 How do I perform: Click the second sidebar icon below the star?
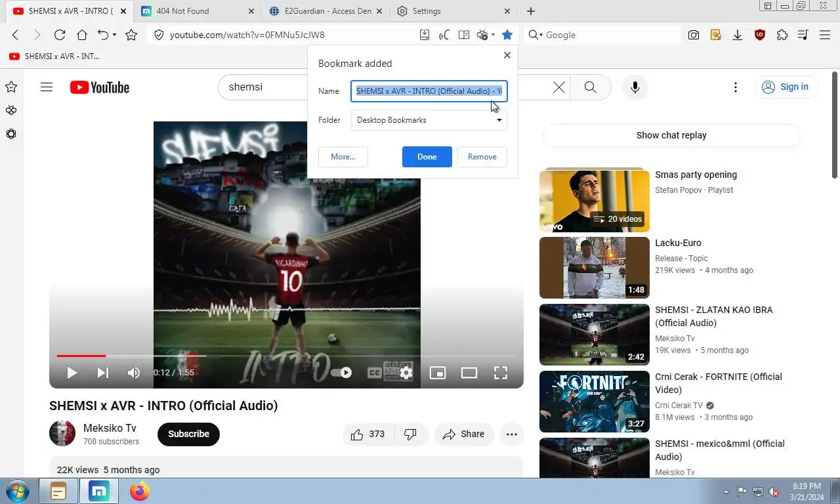11,110
